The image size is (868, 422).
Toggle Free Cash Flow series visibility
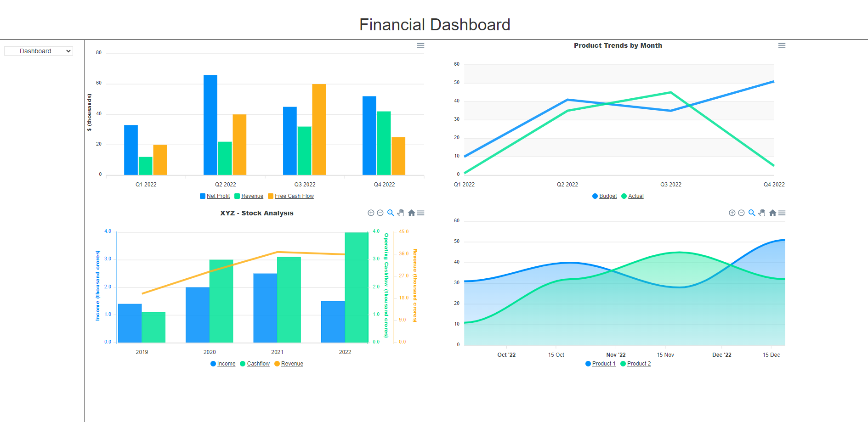(x=290, y=196)
